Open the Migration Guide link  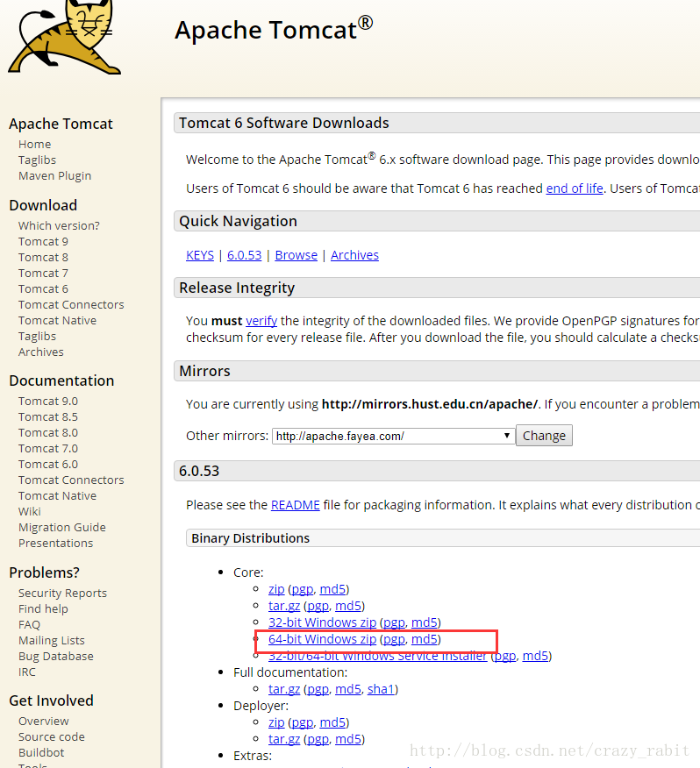point(62,528)
